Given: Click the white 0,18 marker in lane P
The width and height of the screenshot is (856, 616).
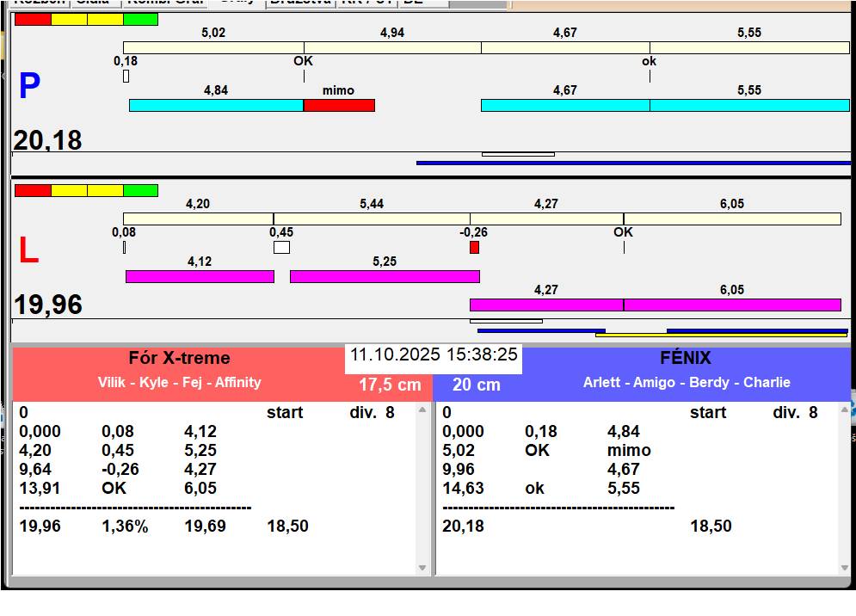Looking at the screenshot, I should [126, 77].
